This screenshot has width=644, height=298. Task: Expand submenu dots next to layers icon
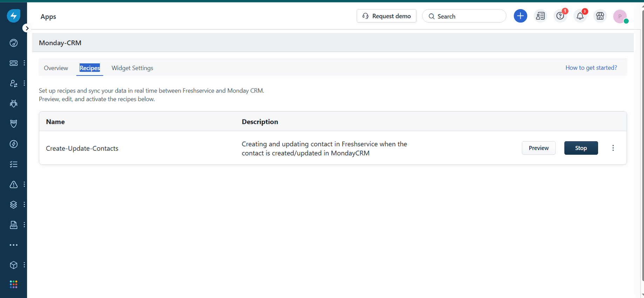24,204
